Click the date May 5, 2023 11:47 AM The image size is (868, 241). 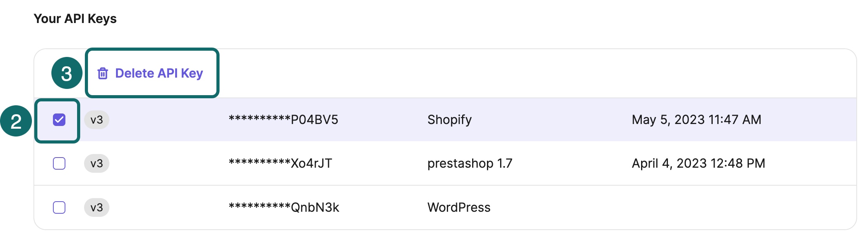pos(696,120)
